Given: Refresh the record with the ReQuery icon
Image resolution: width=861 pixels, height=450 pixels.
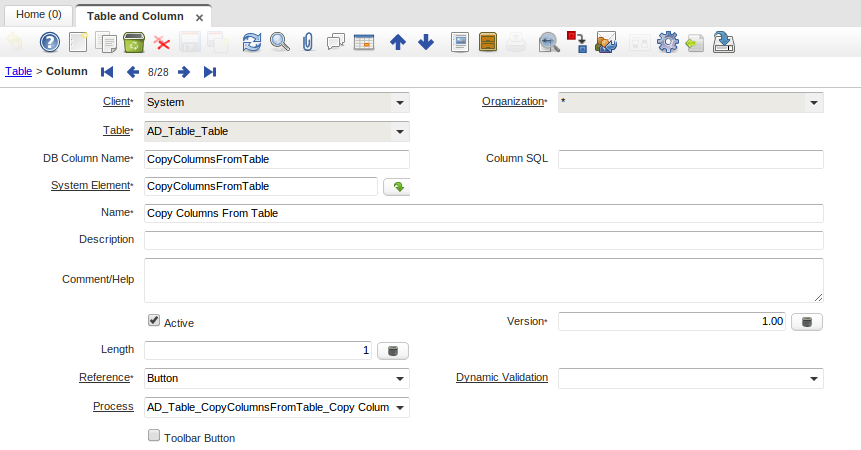Looking at the screenshot, I should [252, 42].
